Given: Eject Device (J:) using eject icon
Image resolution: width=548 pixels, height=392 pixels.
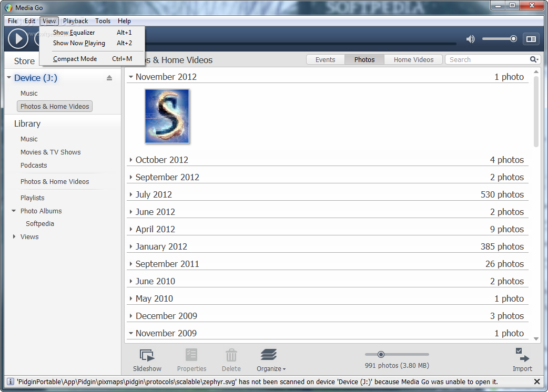Looking at the screenshot, I should click(x=109, y=78).
